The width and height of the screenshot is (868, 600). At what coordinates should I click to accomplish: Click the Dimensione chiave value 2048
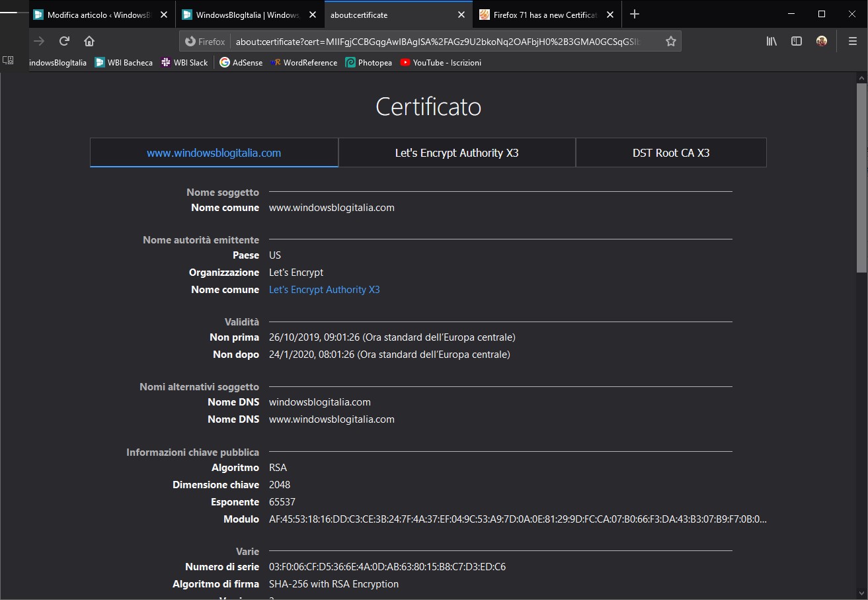(x=280, y=485)
